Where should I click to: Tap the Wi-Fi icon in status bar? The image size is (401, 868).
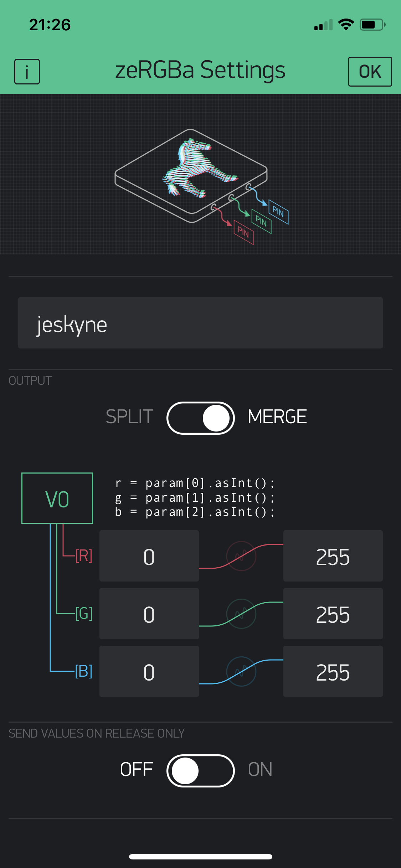click(346, 25)
